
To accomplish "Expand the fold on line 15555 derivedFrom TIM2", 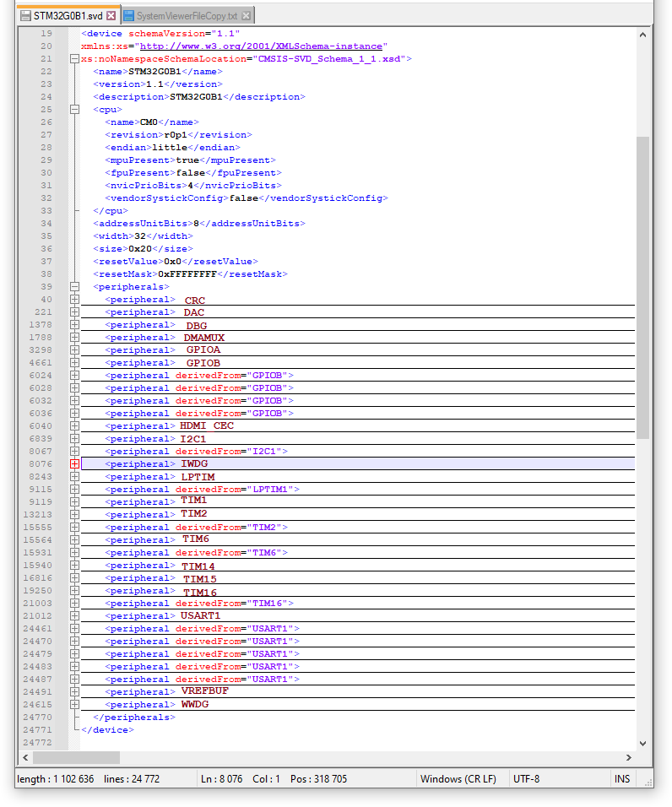I will pyautogui.click(x=74, y=527).
